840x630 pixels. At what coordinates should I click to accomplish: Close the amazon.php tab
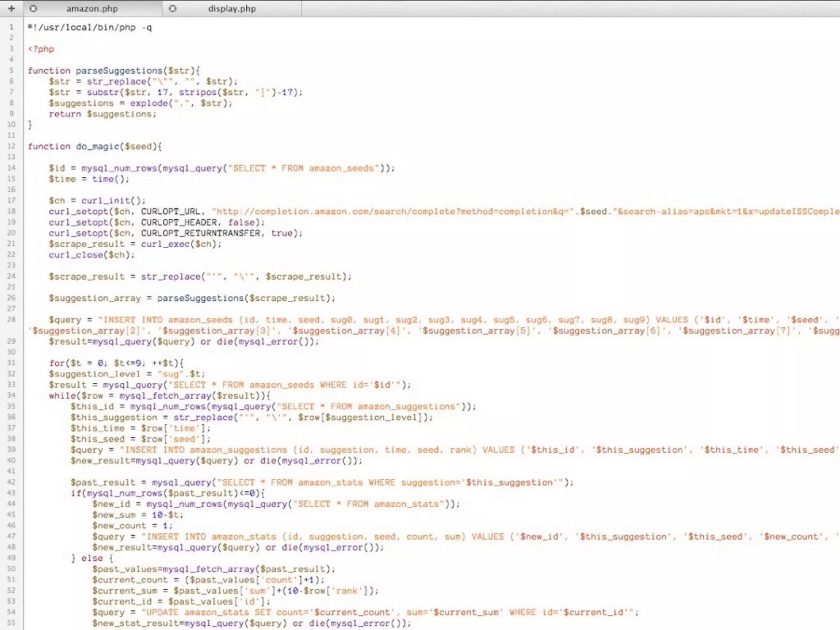[33, 8]
